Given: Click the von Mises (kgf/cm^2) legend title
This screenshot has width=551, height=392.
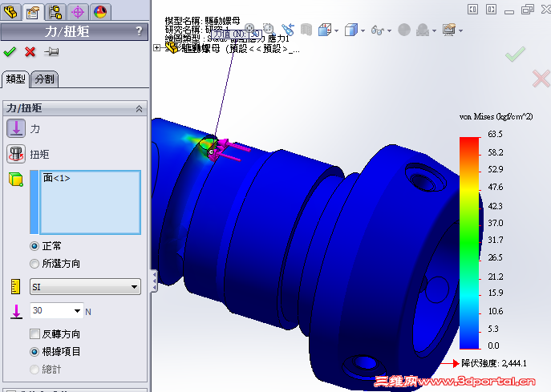Looking at the screenshot, I should click(496, 116).
